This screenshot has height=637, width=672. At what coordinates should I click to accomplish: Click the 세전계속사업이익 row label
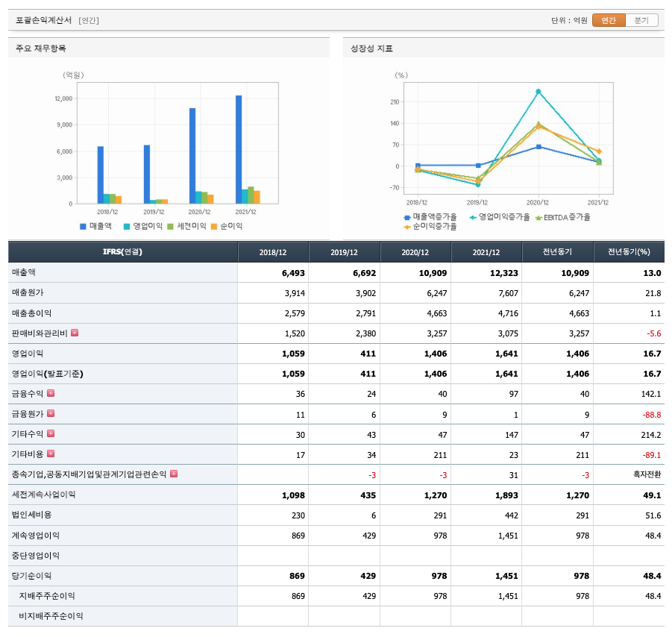(43, 495)
